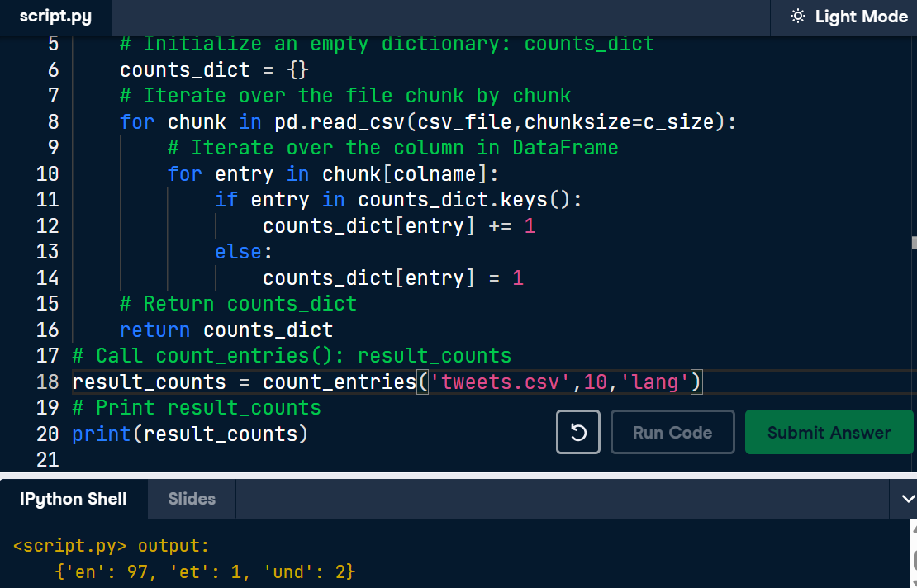The width and height of the screenshot is (917, 588).
Task: Submit the answer
Action: [829, 432]
